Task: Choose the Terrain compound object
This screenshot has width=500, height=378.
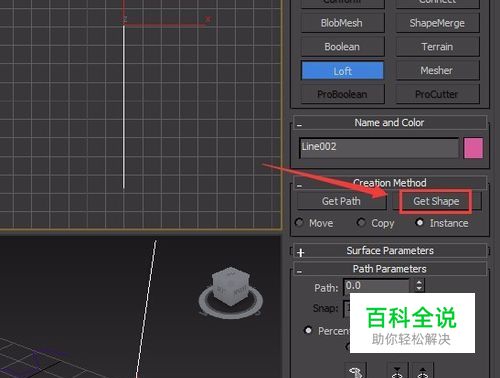Action: click(437, 47)
